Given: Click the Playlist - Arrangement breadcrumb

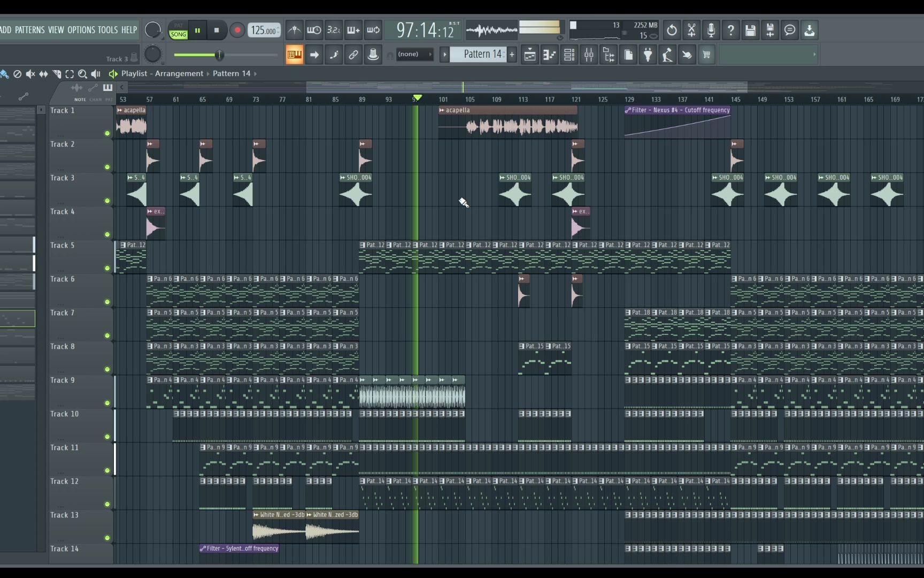Looking at the screenshot, I should coord(162,73).
